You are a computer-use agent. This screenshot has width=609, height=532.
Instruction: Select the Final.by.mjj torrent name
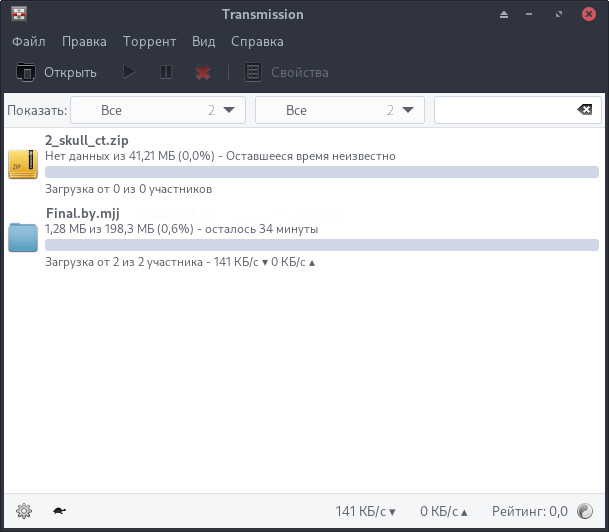click(83, 213)
